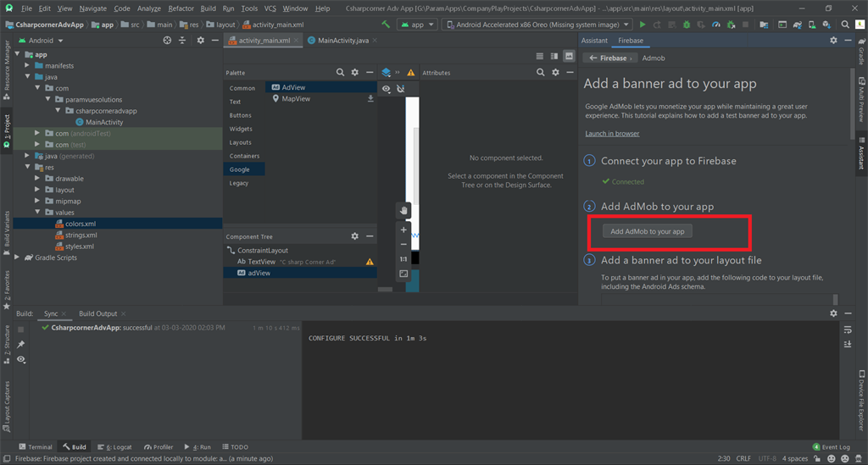The height and width of the screenshot is (465, 868).
Task: Open device selector Android Accelerated x86 Oreo
Action: [x=538, y=25]
